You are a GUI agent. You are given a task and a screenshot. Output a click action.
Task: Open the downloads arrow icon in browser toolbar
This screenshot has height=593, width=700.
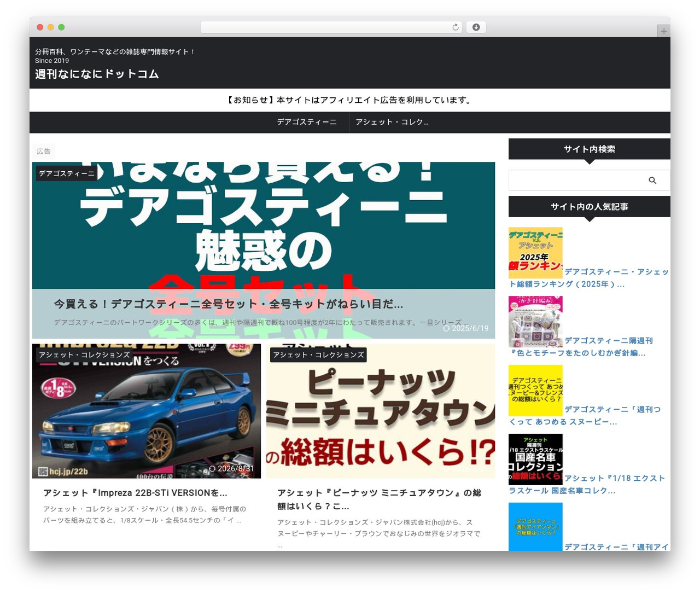coord(476,27)
